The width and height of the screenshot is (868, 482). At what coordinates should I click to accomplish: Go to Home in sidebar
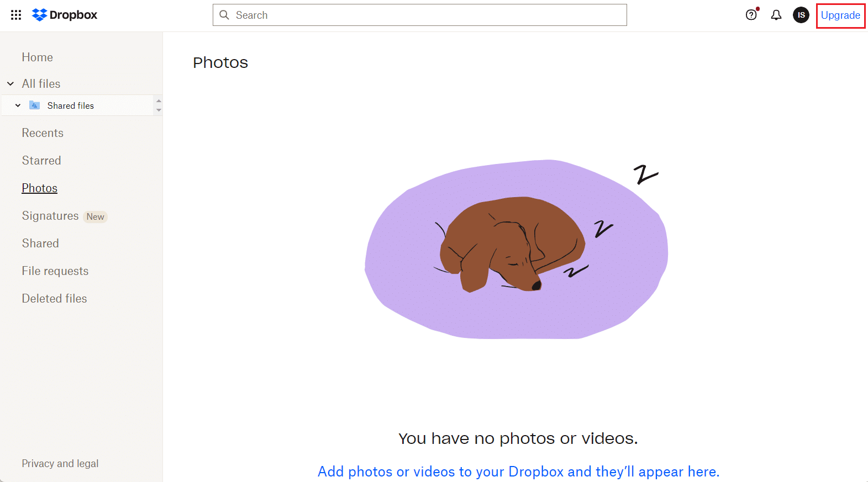click(38, 57)
